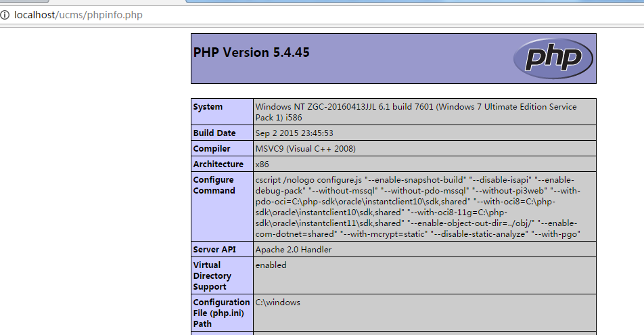The image size is (644, 335).
Task: Click the Apache 2.0 Handler value
Action: coord(294,250)
